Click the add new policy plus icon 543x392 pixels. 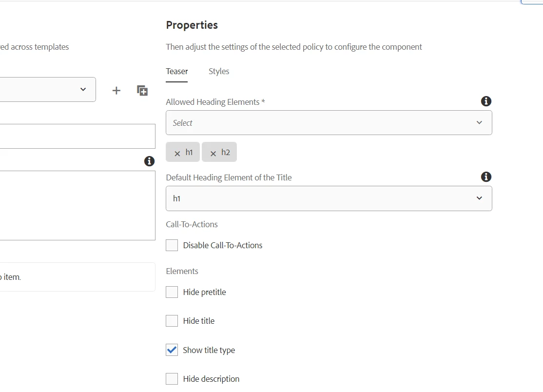(x=116, y=90)
